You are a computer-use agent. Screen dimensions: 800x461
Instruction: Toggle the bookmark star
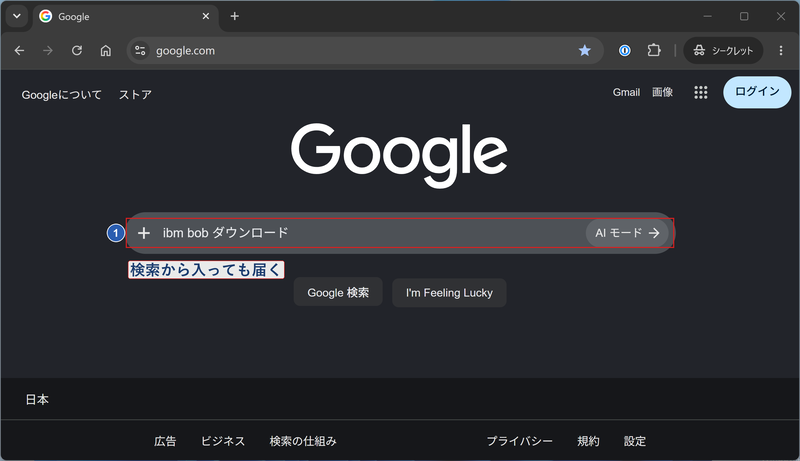coord(585,50)
